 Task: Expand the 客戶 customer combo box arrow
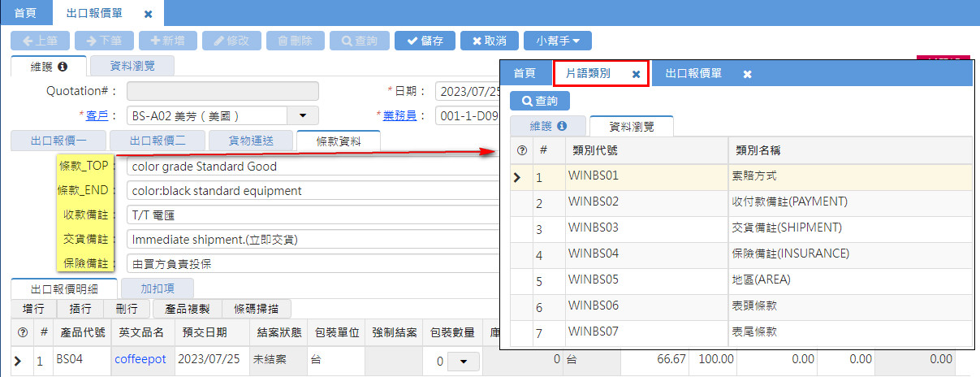303,115
